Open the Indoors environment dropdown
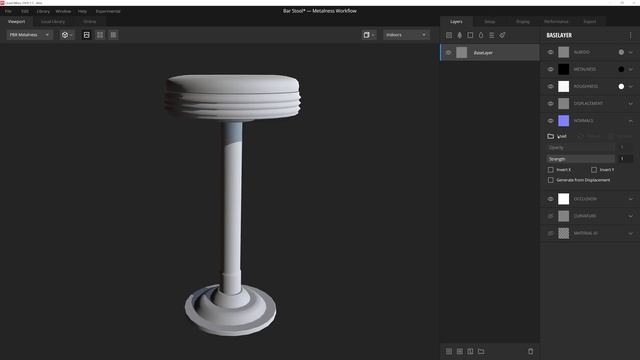Image resolution: width=640 pixels, height=360 pixels. (x=406, y=35)
